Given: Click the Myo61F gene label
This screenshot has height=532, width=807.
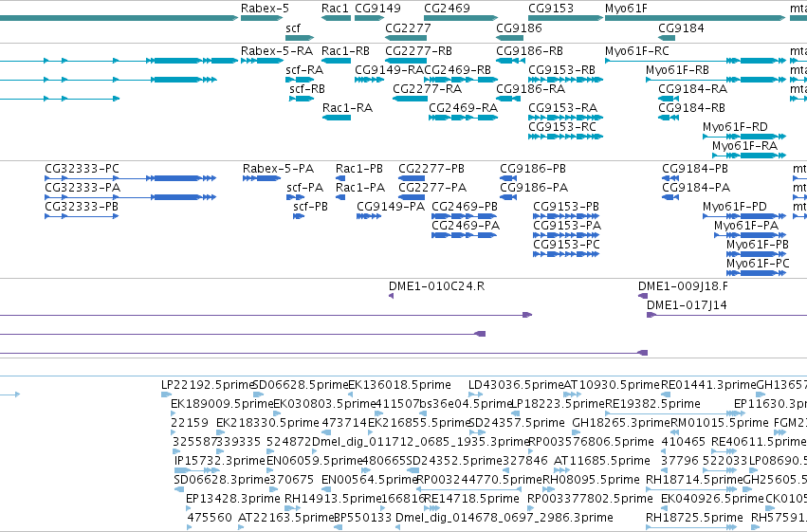Looking at the screenshot, I should point(627,9).
